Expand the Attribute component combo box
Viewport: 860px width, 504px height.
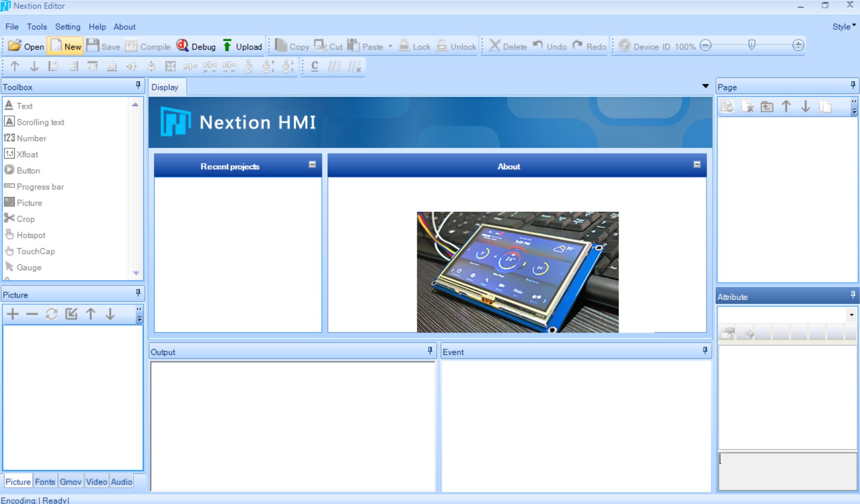pos(851,315)
